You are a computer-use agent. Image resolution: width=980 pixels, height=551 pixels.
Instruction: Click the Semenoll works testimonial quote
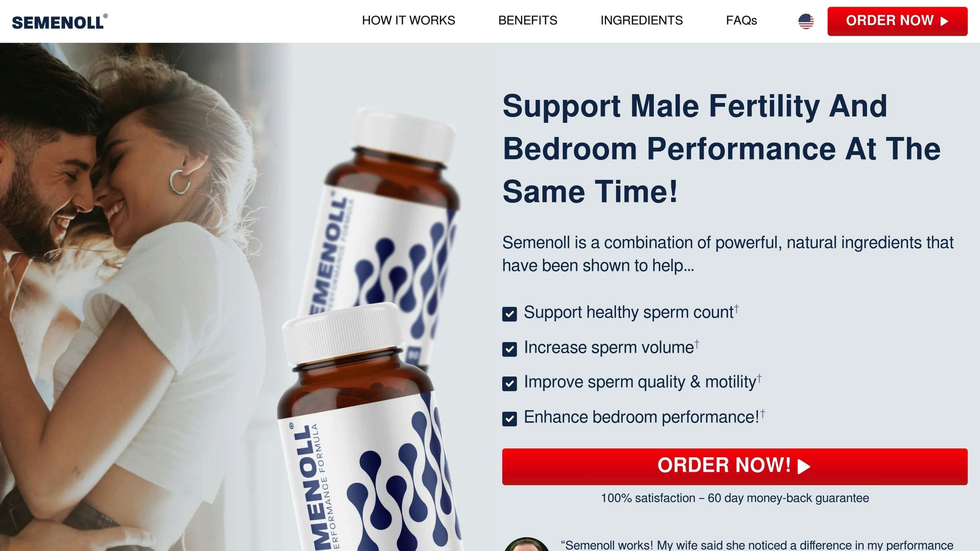coord(757,545)
